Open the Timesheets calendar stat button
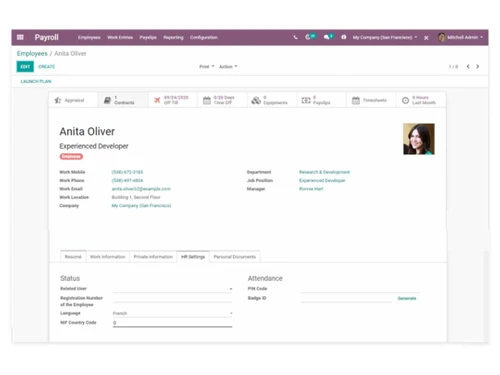The image size is (500, 375). (371, 100)
